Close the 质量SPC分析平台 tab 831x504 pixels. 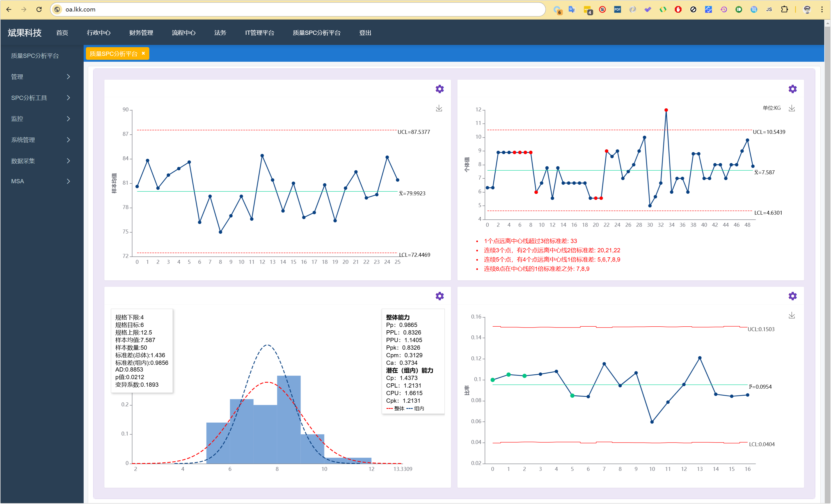tap(143, 53)
